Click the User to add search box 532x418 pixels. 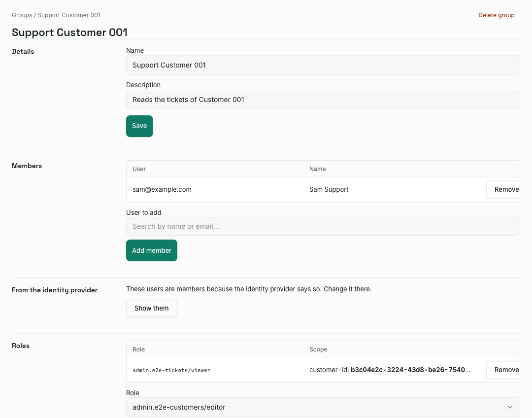323,226
